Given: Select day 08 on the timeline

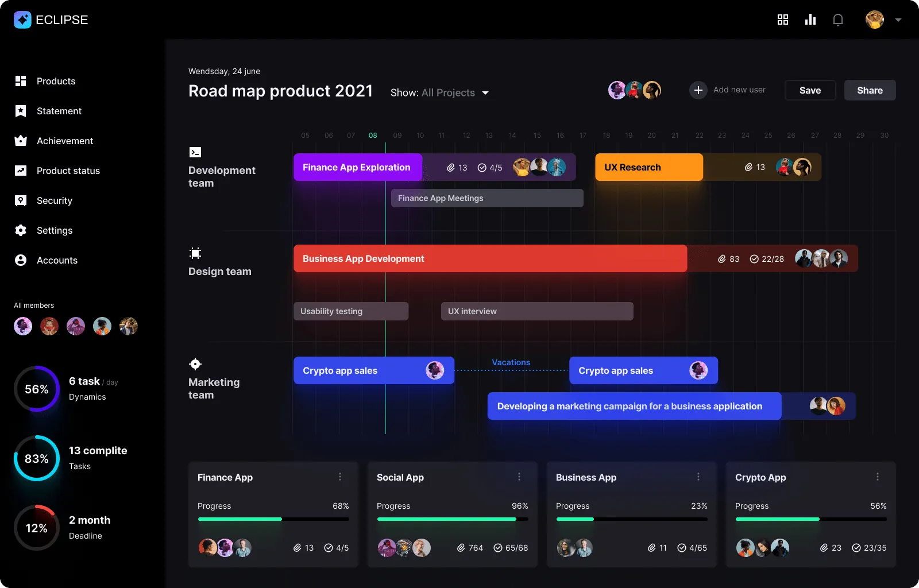Looking at the screenshot, I should coord(373,136).
